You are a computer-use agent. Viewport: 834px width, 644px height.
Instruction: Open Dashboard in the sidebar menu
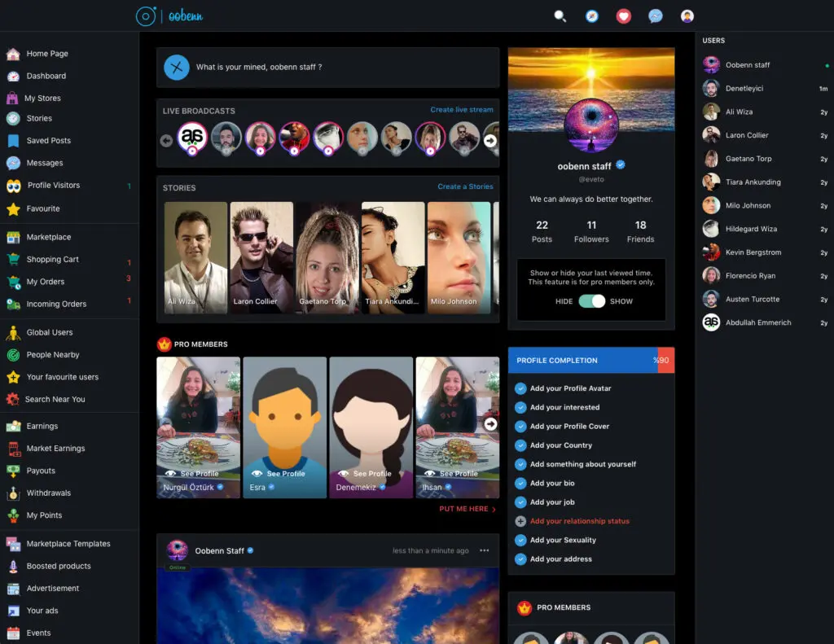tap(46, 76)
